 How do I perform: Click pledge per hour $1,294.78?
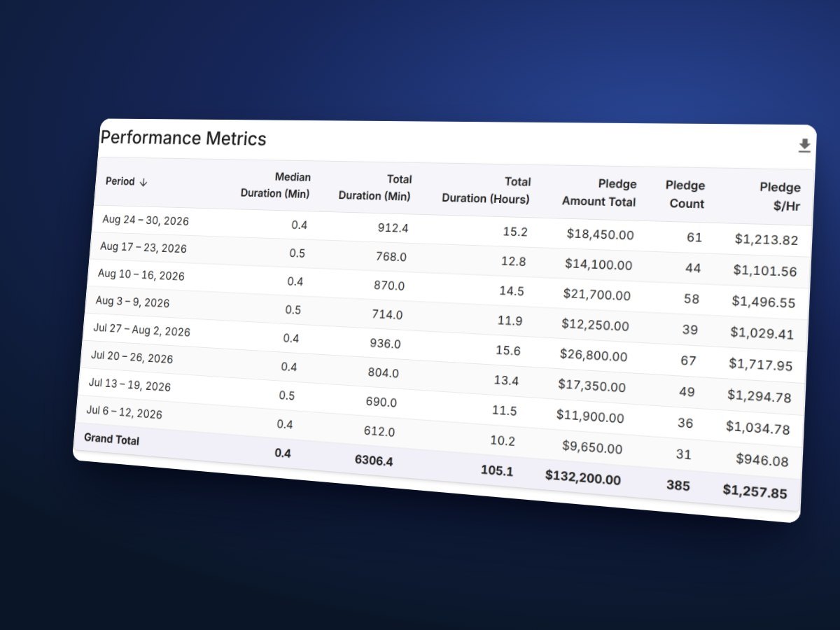point(759,395)
